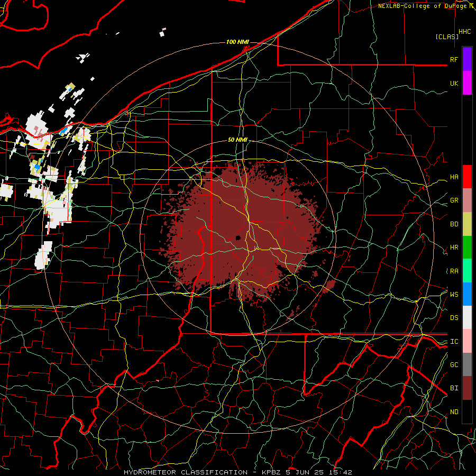The height and width of the screenshot is (476, 476).
Task: Click the HHC product label
Action: coord(465,32)
